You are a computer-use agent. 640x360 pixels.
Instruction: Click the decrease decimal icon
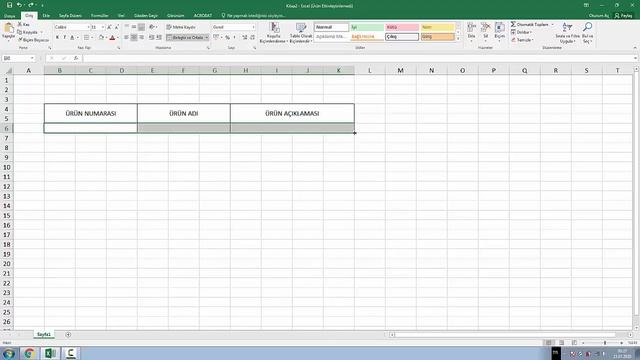pos(252,37)
